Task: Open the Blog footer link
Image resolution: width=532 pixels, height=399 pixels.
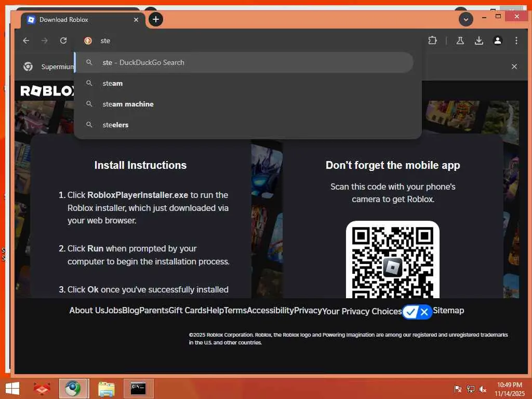Action: click(x=130, y=311)
